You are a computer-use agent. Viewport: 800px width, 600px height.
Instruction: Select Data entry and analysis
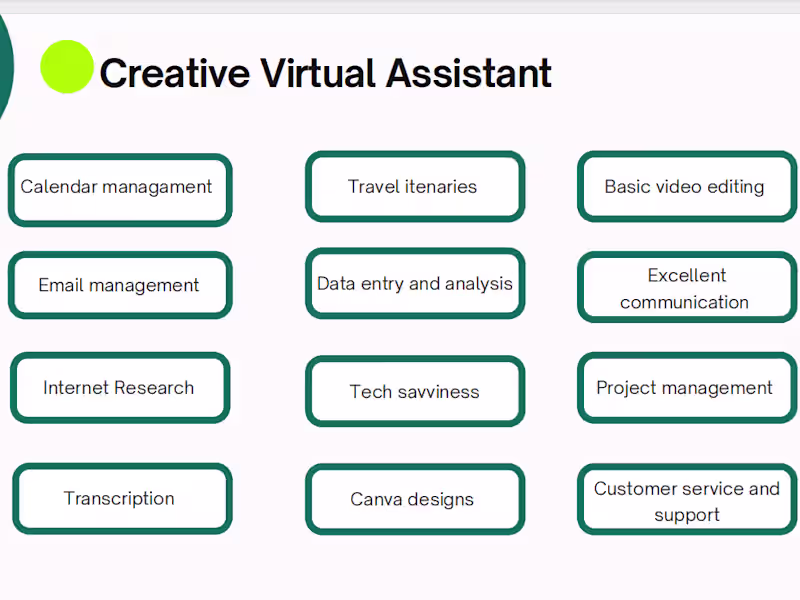413,284
